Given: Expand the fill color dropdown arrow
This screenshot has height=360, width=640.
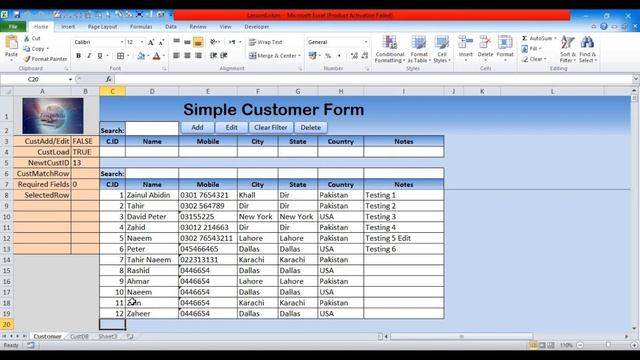Looking at the screenshot, I should click(x=148, y=56).
